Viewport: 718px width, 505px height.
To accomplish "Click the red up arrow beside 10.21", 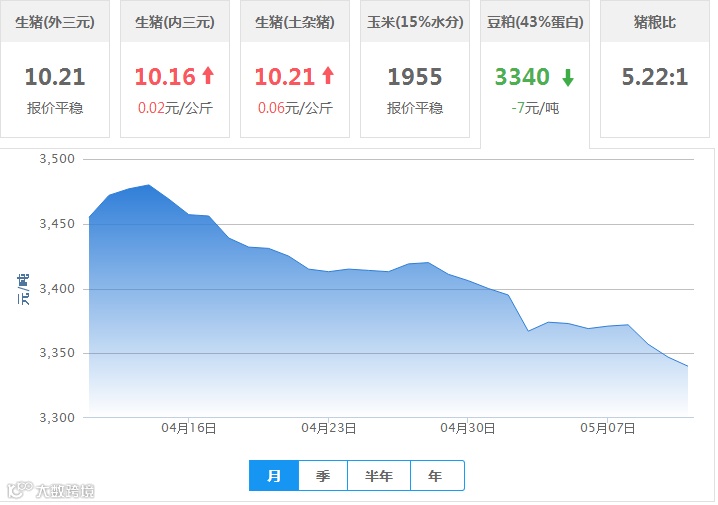I will click(x=328, y=76).
